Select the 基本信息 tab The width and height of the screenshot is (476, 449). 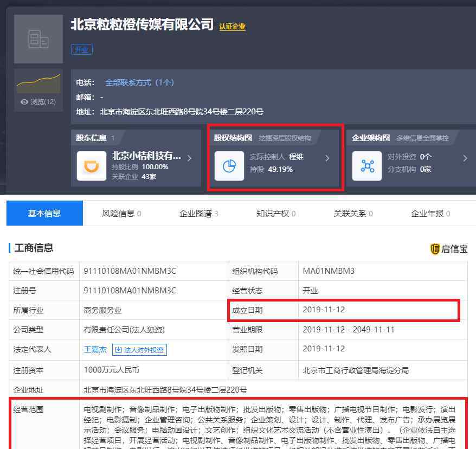coord(44,213)
